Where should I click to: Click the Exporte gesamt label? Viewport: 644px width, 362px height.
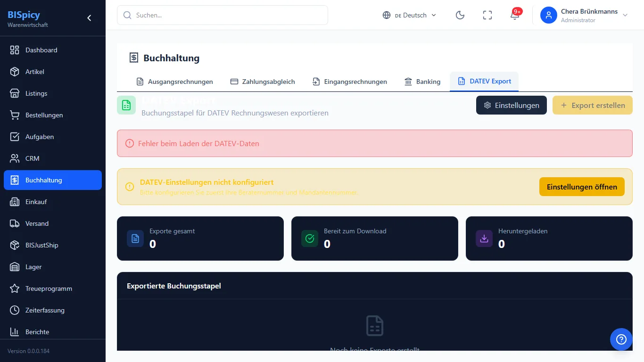(x=172, y=231)
